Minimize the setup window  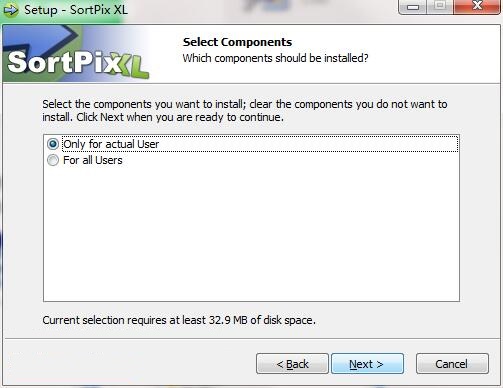click(413, 7)
